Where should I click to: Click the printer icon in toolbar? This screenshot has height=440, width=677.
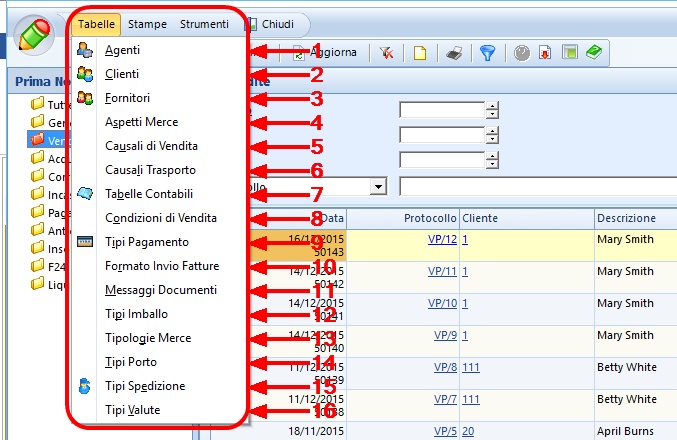pos(454,52)
